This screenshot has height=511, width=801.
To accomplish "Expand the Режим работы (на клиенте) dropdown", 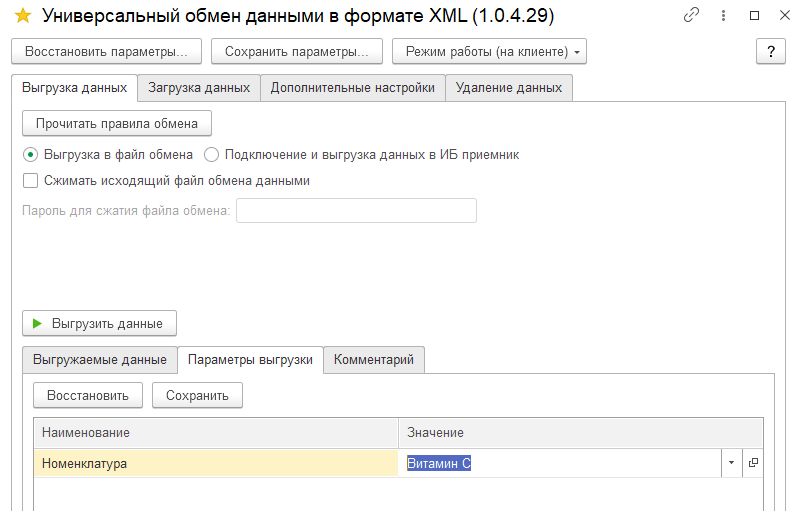I will (489, 51).
